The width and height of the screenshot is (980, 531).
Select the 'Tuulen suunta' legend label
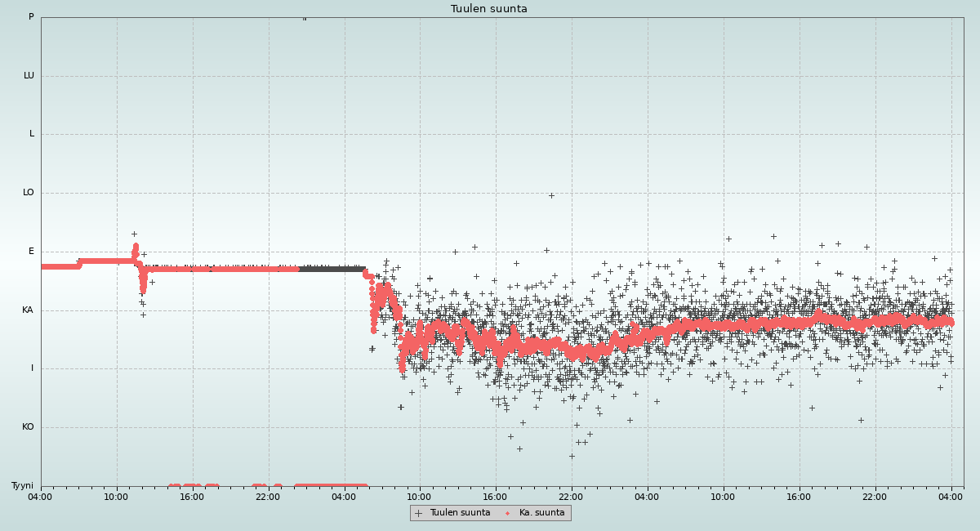[460, 513]
